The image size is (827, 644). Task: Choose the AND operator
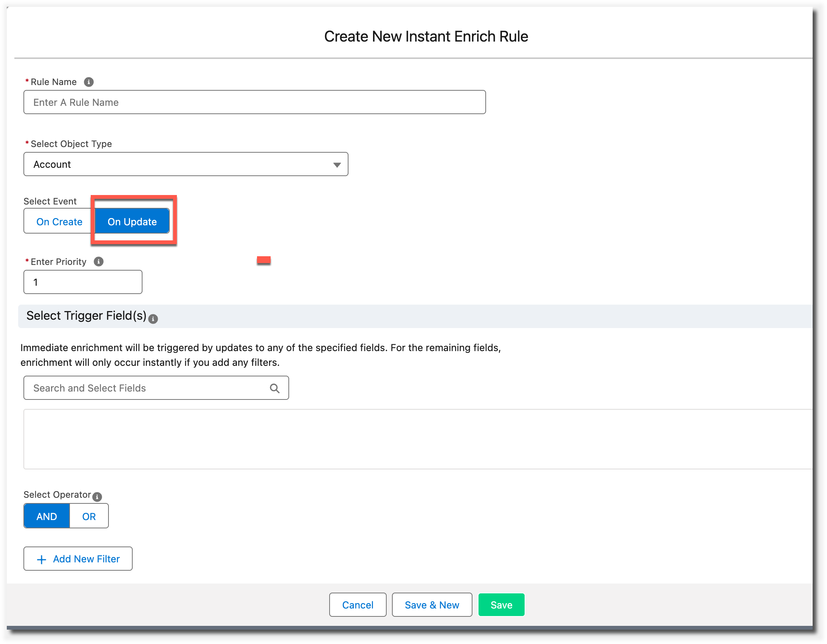pyautogui.click(x=46, y=516)
